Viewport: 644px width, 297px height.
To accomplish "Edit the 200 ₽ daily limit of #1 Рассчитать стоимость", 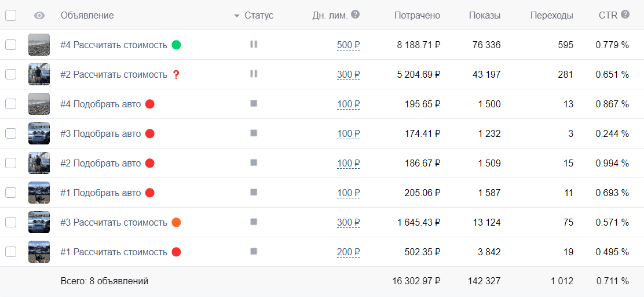I will coord(348,252).
